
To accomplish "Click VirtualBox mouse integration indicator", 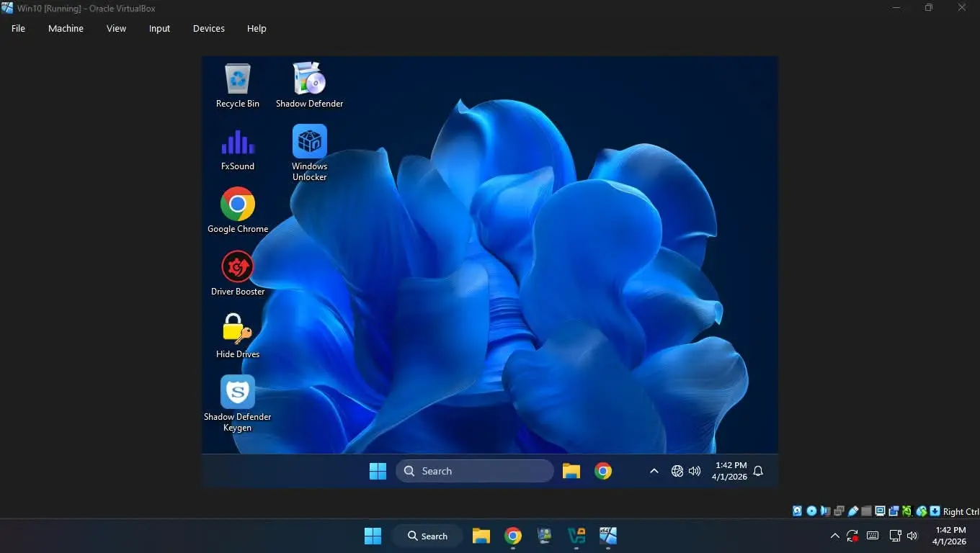I will pyautogui.click(x=922, y=511).
